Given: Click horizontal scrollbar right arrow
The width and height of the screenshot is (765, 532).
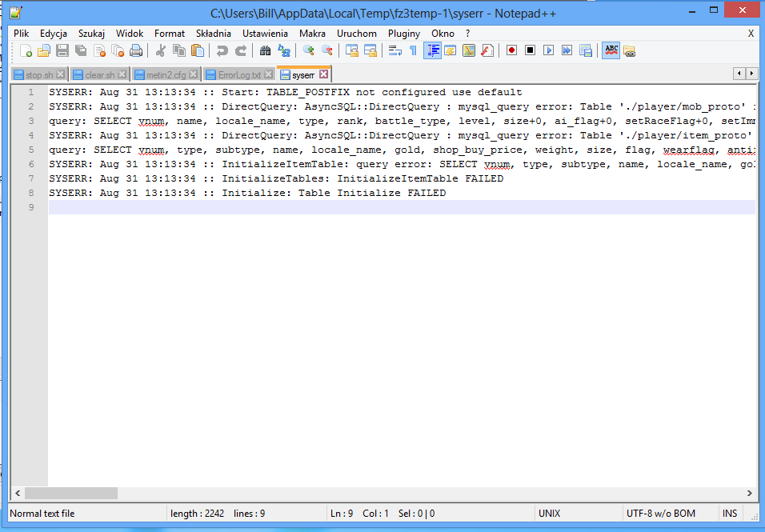Looking at the screenshot, I should click(x=749, y=493).
